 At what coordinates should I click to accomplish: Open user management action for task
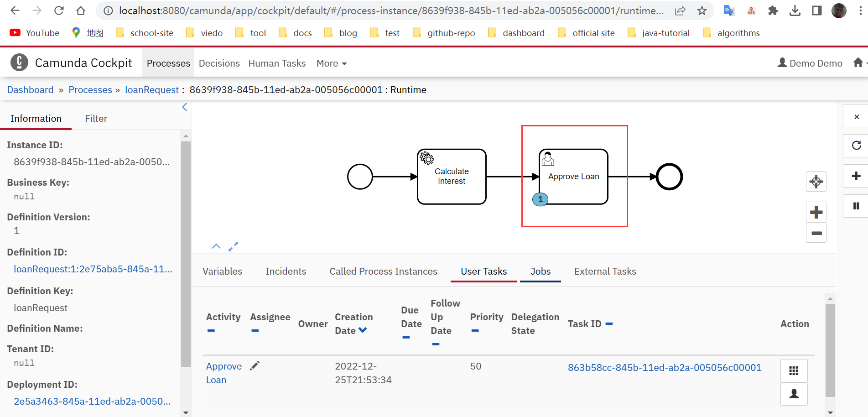coord(794,394)
